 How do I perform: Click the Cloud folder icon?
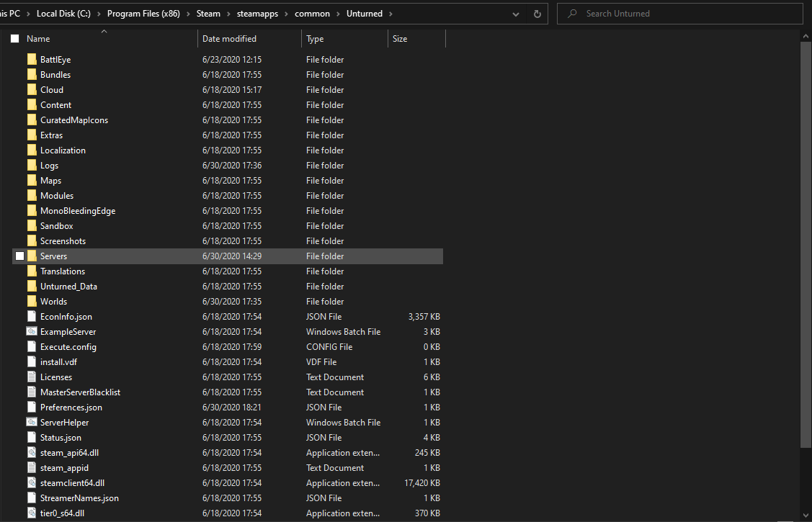(32, 89)
